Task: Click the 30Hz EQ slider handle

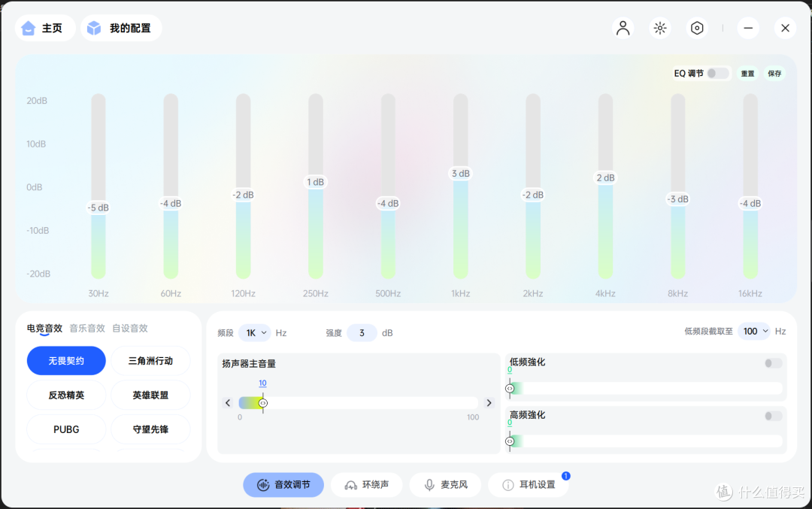Action: coord(98,208)
